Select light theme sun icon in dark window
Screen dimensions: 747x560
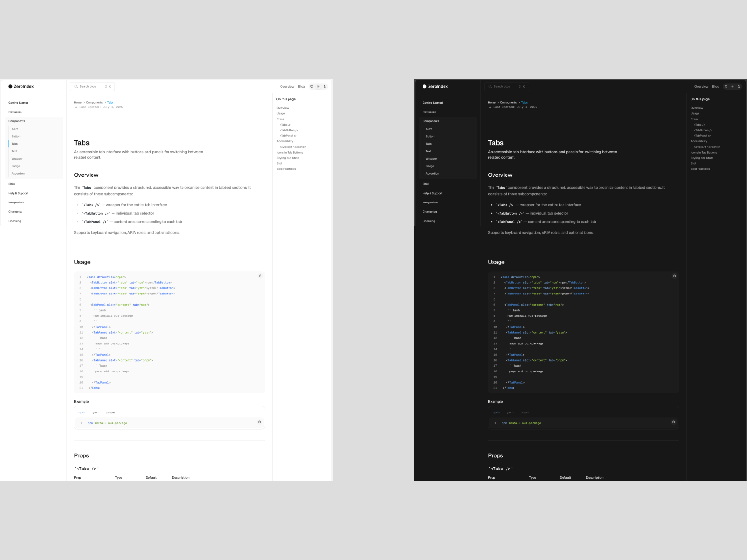(733, 86)
